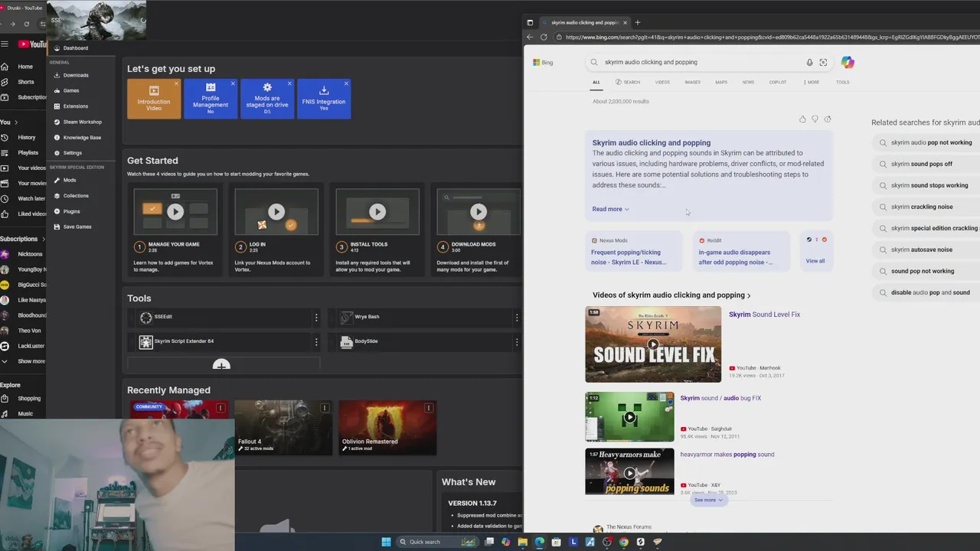Open Steam Workshop in Vortex sidebar
Screen dimensions: 980x551
(x=82, y=122)
